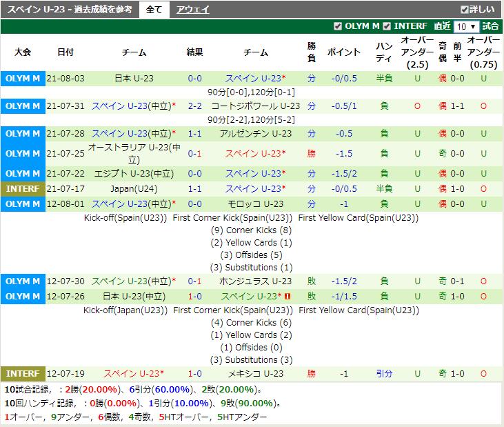Open 0-1 result for 21-07-25 match
The image size is (504, 427).
pyautogui.click(x=195, y=154)
